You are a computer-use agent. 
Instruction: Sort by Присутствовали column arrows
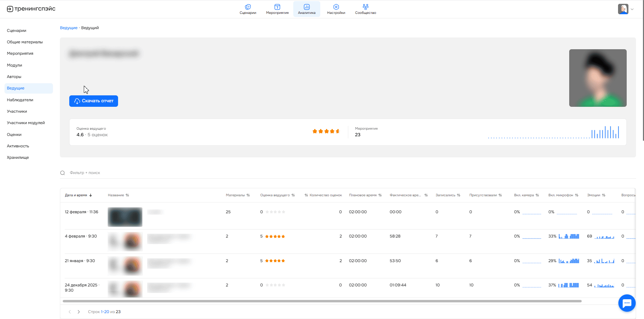[x=500, y=195]
